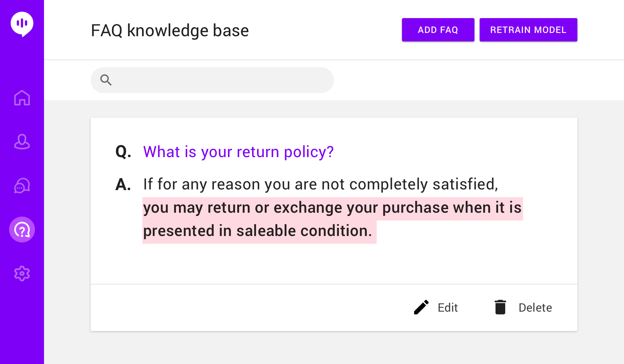This screenshot has width=624, height=364.
Task: Click the trash can delete icon
Action: pyautogui.click(x=500, y=307)
